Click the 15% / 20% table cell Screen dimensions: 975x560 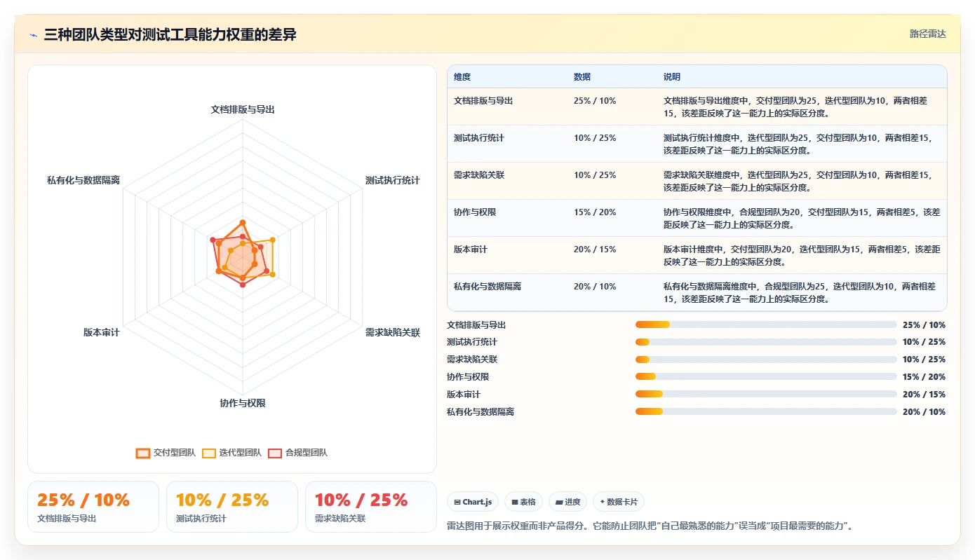point(595,212)
